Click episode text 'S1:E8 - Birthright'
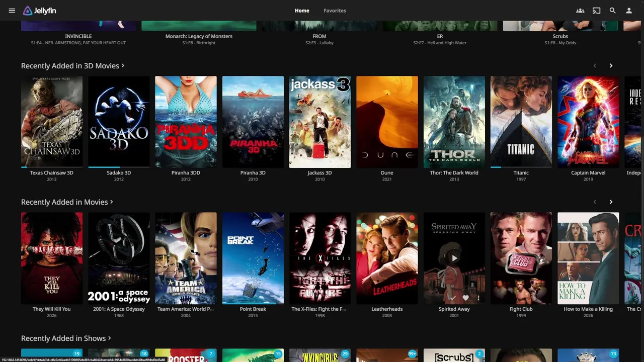The height and width of the screenshot is (362, 644). click(x=199, y=43)
